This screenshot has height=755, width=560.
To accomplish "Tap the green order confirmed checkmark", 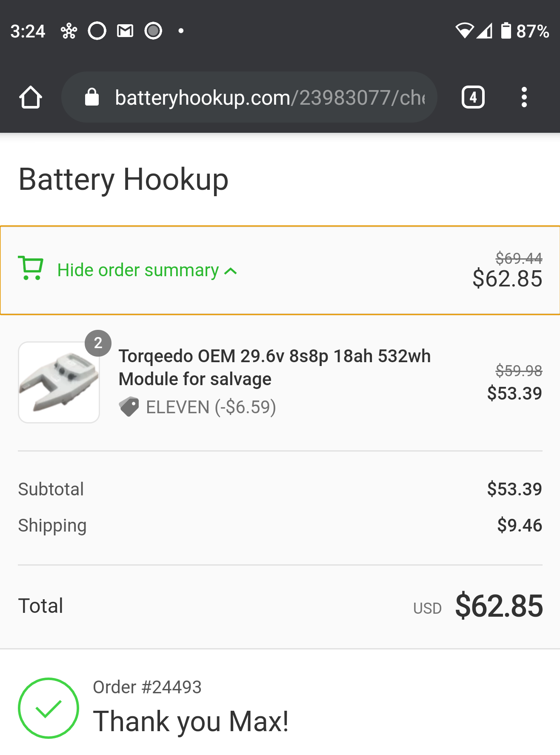I will 49,708.
